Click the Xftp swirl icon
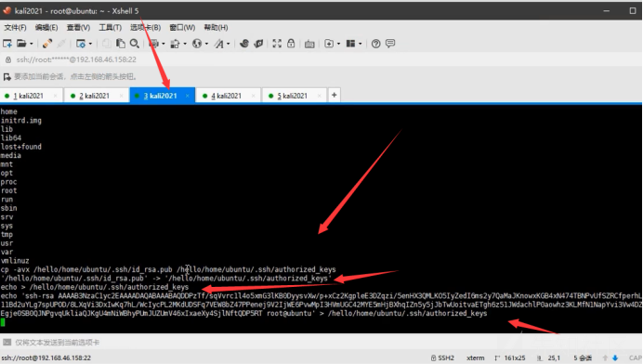This screenshot has height=364, width=643. coord(244,44)
